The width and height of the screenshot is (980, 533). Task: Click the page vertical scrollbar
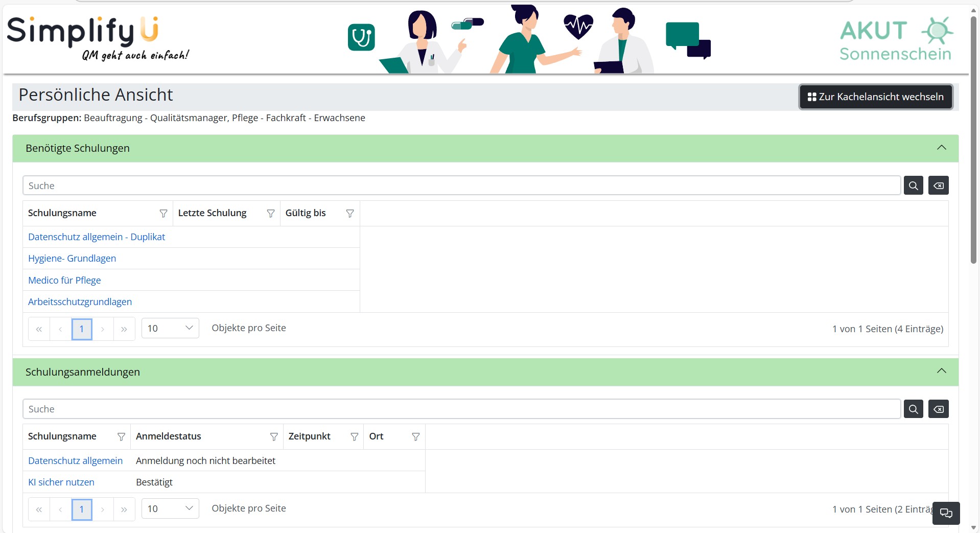coord(973,138)
